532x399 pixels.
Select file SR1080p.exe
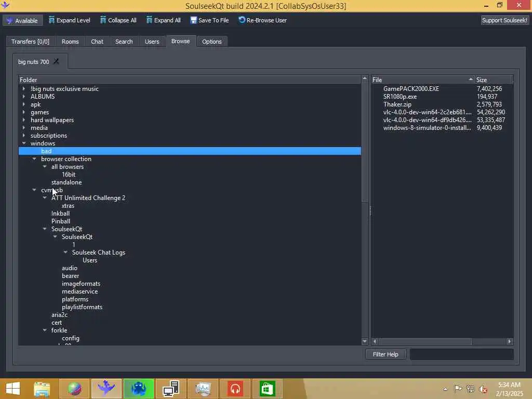[x=400, y=96]
